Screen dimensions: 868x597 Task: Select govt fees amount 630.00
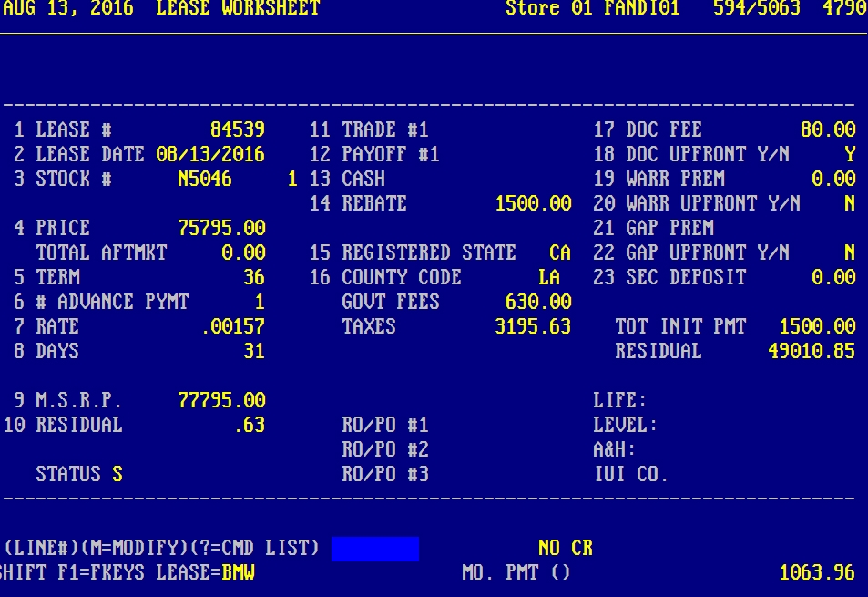(538, 302)
